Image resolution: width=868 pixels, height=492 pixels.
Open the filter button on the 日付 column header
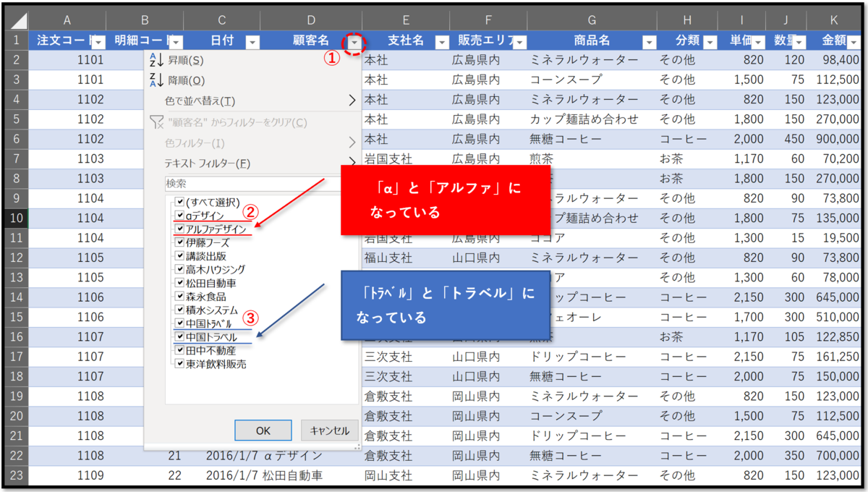(252, 42)
